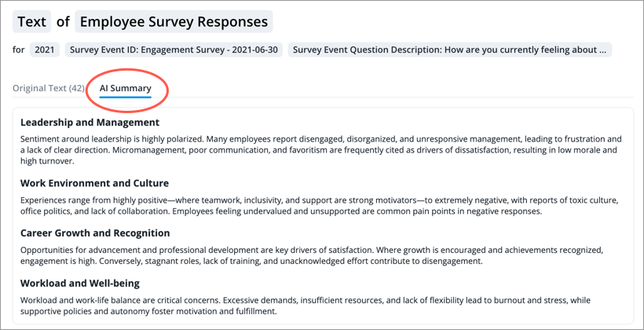Click the word "of" in the title

63,22
